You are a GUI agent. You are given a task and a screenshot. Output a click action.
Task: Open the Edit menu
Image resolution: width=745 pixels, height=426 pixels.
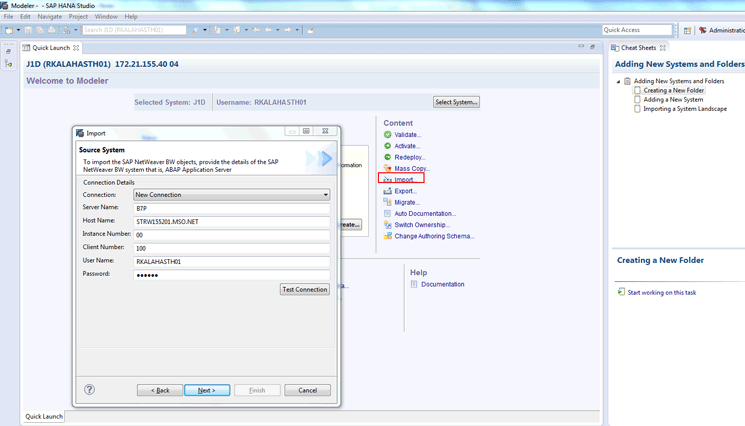coord(25,17)
